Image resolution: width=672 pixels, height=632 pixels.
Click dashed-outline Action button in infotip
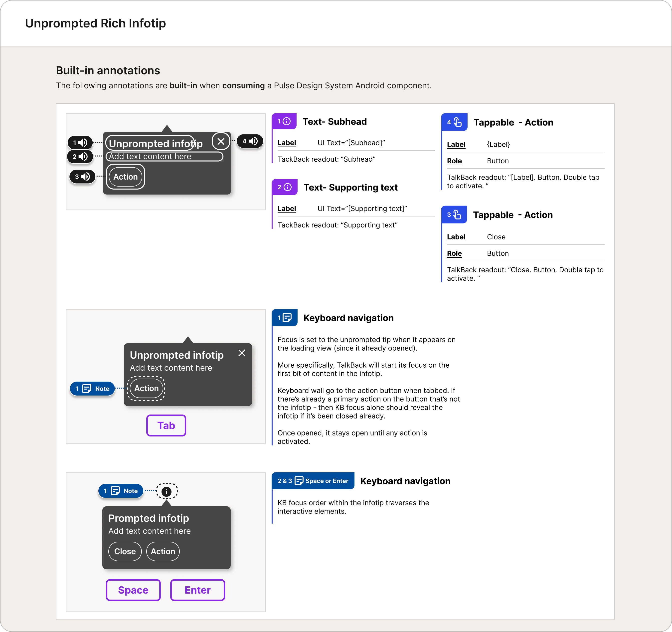coord(146,388)
